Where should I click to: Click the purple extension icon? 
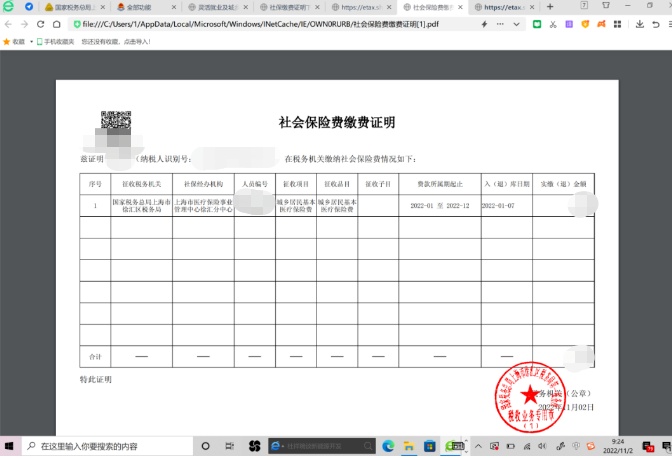[x=569, y=24]
